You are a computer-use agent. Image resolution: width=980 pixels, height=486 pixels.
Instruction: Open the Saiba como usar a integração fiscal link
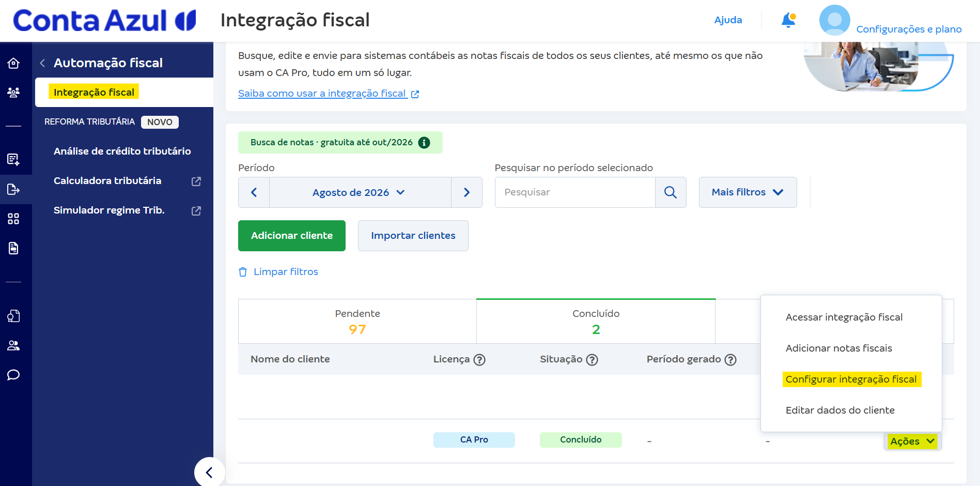point(329,94)
